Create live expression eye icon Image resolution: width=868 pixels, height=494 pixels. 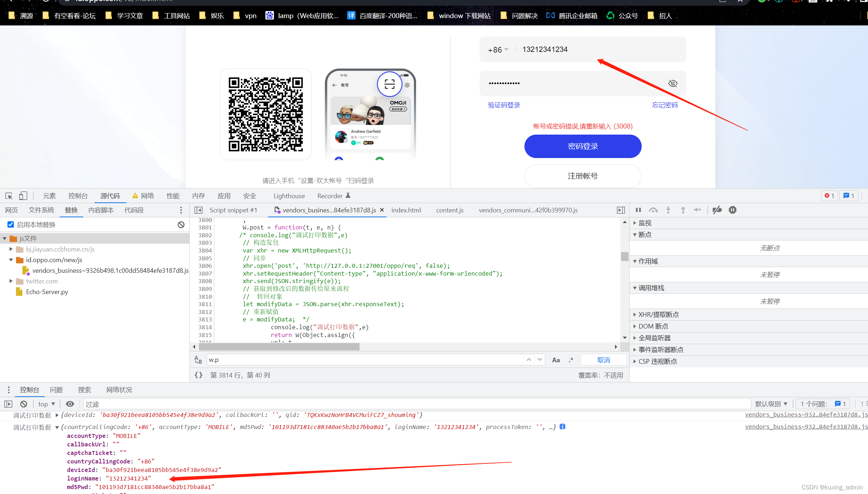[70, 404]
